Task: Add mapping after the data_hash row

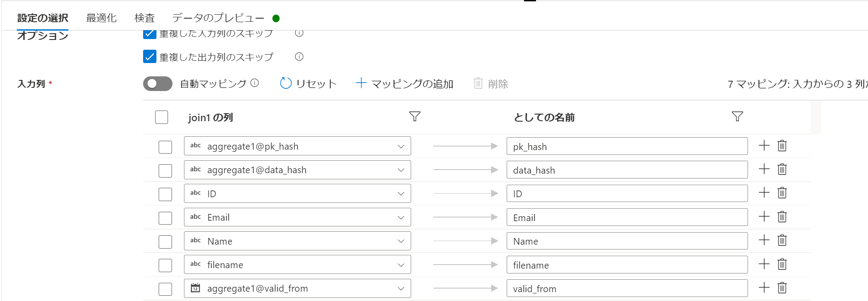Action: coord(764,169)
